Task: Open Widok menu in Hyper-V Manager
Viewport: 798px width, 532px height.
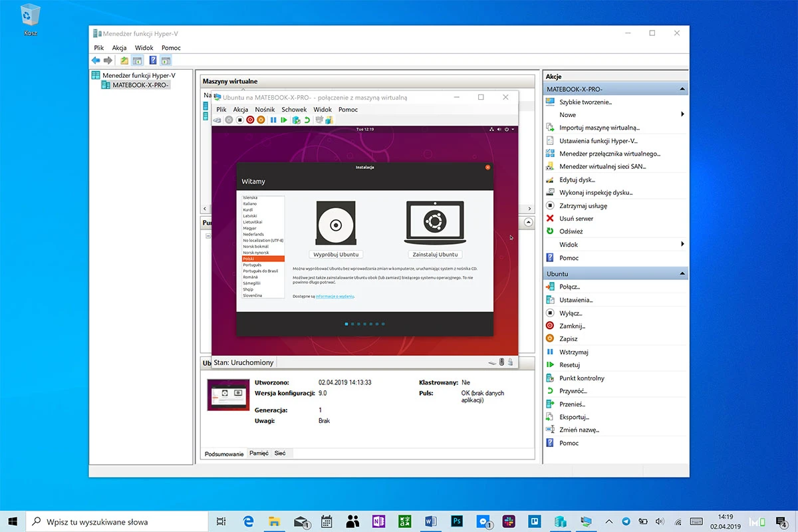Action: click(x=144, y=48)
